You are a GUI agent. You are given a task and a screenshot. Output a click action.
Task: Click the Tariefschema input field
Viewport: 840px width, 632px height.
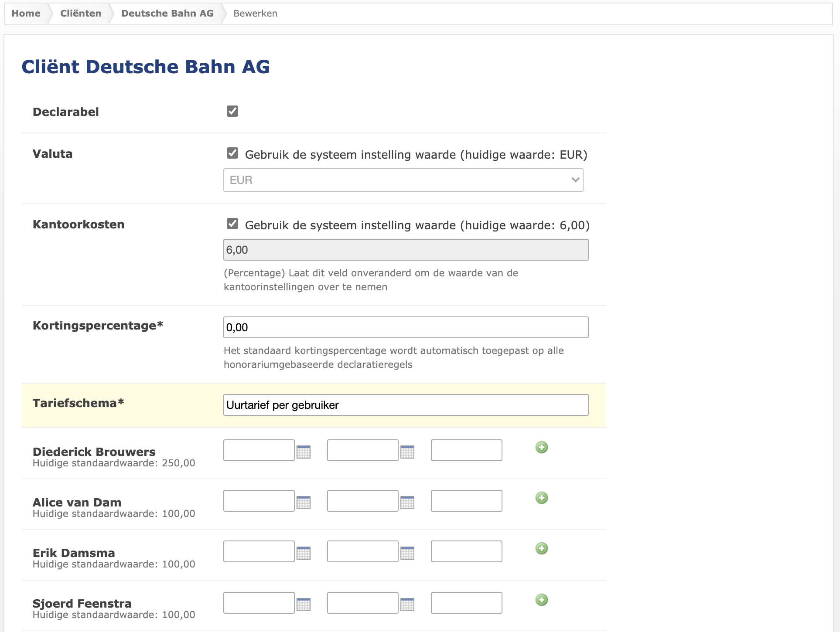pos(406,405)
